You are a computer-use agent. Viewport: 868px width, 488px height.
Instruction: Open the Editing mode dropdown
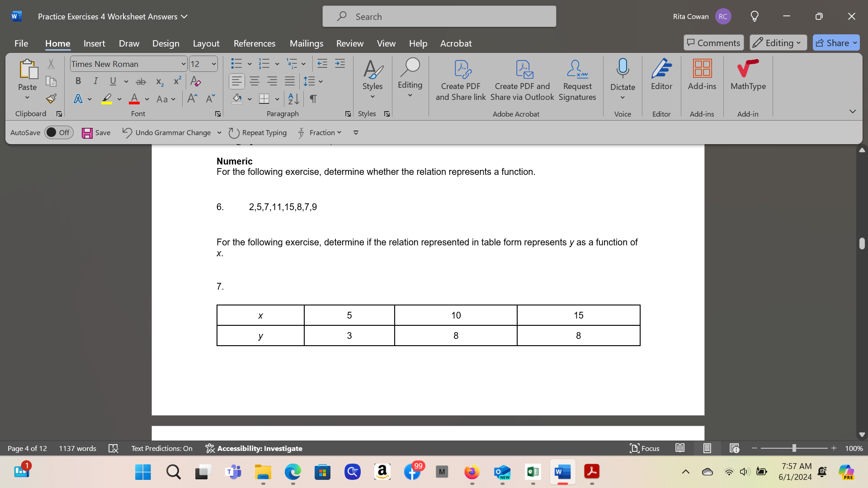click(778, 43)
